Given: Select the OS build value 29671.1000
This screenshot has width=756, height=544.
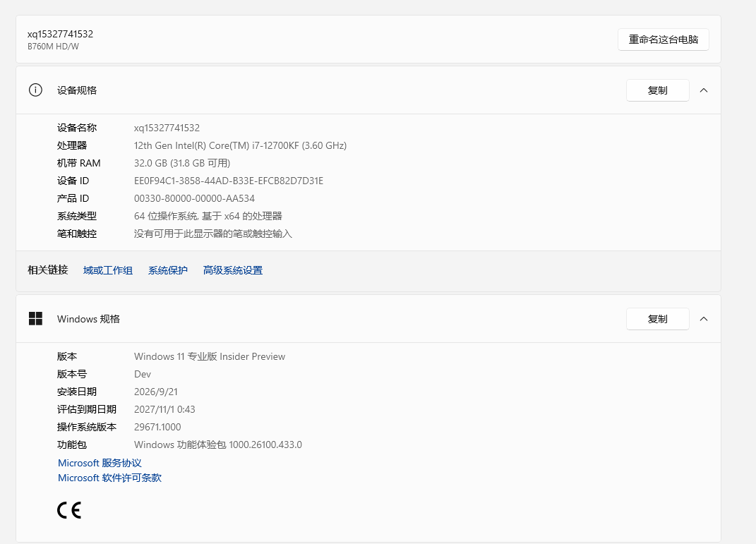Looking at the screenshot, I should [157, 427].
